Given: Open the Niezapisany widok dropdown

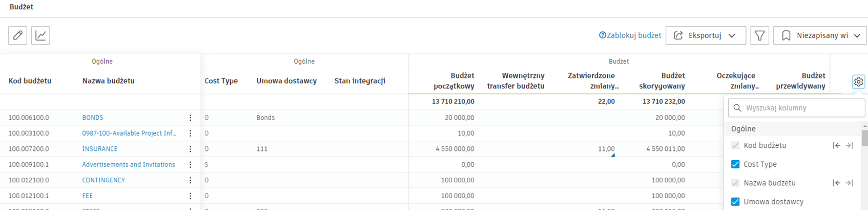Looking at the screenshot, I should [x=820, y=35].
